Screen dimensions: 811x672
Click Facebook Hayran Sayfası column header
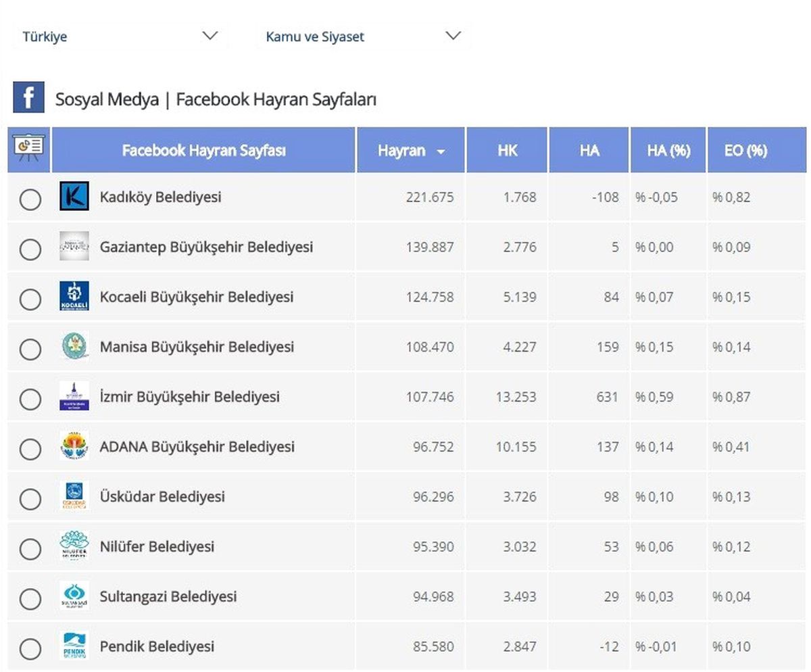coord(203,150)
